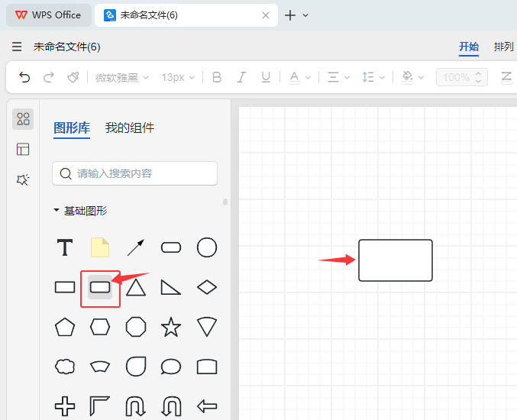
Task: Choose the plain rectangle shape
Action: pos(65,287)
